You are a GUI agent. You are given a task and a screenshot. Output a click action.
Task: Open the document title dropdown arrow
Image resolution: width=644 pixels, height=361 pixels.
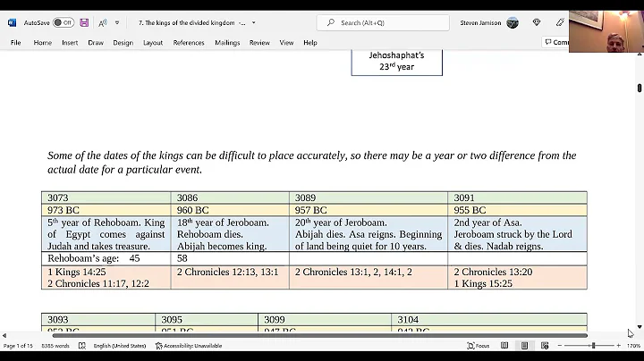[253, 22]
